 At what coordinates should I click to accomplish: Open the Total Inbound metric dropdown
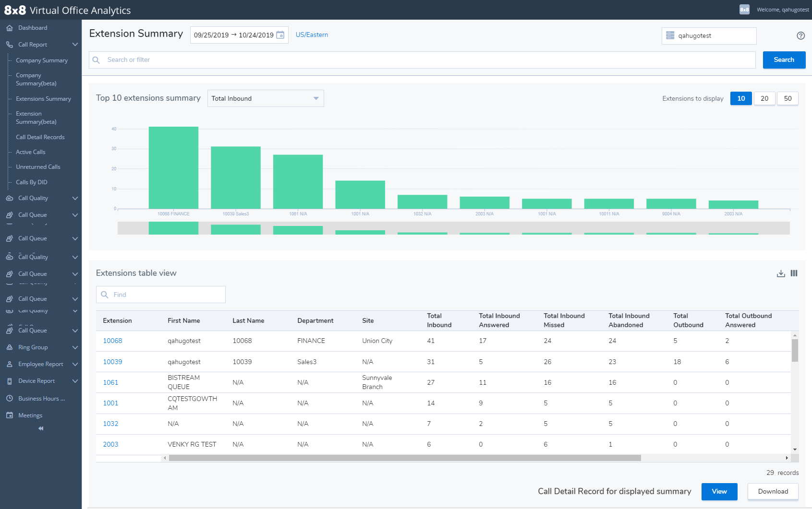point(266,98)
